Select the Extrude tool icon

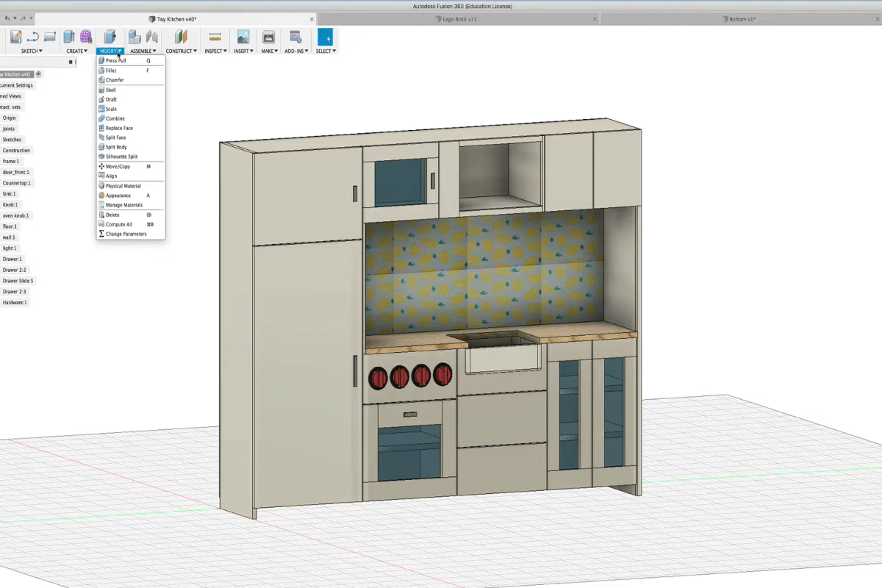(x=69, y=37)
